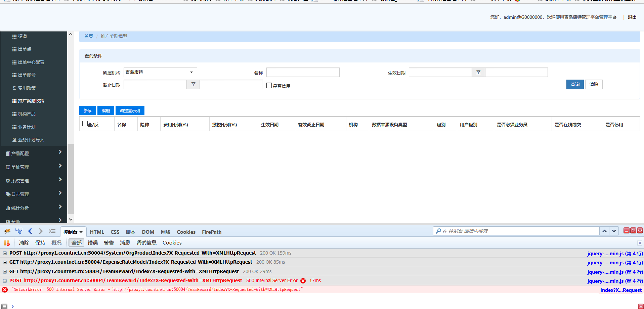Click the 清除 button in the query form

point(594,84)
